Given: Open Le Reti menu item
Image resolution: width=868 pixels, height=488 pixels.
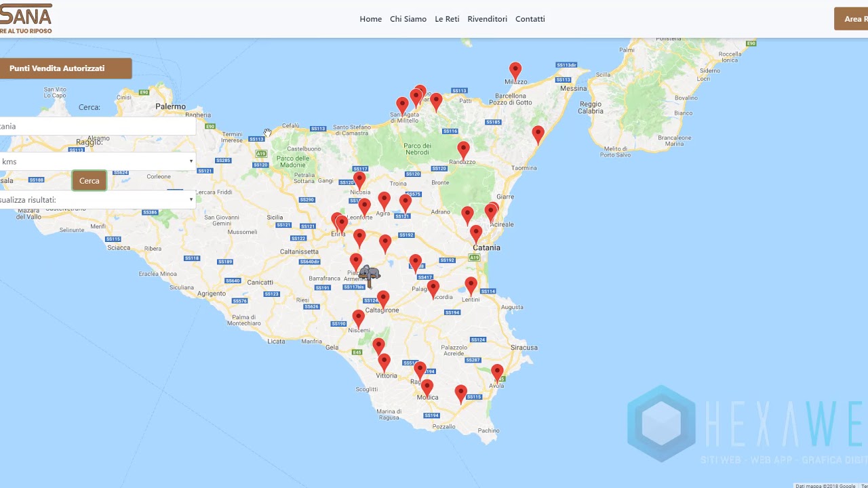Looking at the screenshot, I should pos(447,19).
